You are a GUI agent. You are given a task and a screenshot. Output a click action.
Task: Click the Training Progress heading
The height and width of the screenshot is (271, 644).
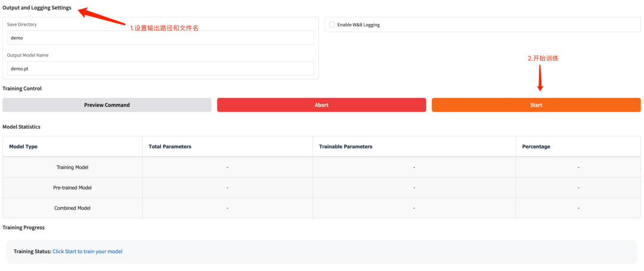23,227
